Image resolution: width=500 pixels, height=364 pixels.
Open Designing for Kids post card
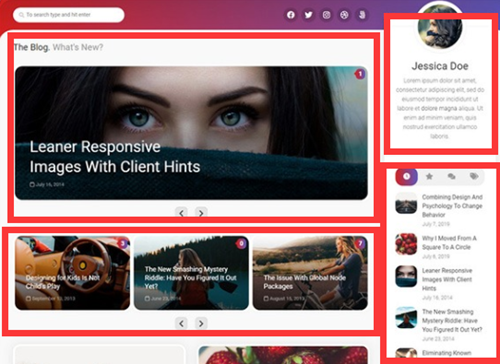coord(72,273)
